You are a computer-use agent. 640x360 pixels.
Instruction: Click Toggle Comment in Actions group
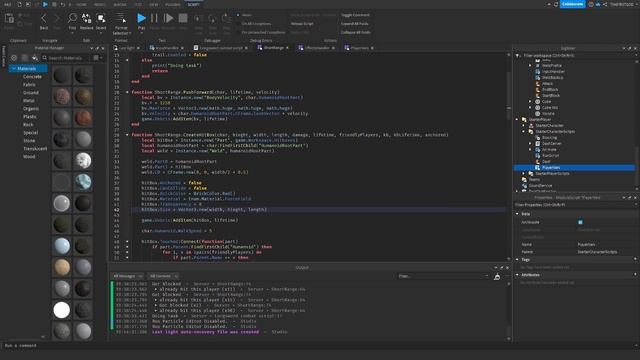pyautogui.click(x=355, y=15)
